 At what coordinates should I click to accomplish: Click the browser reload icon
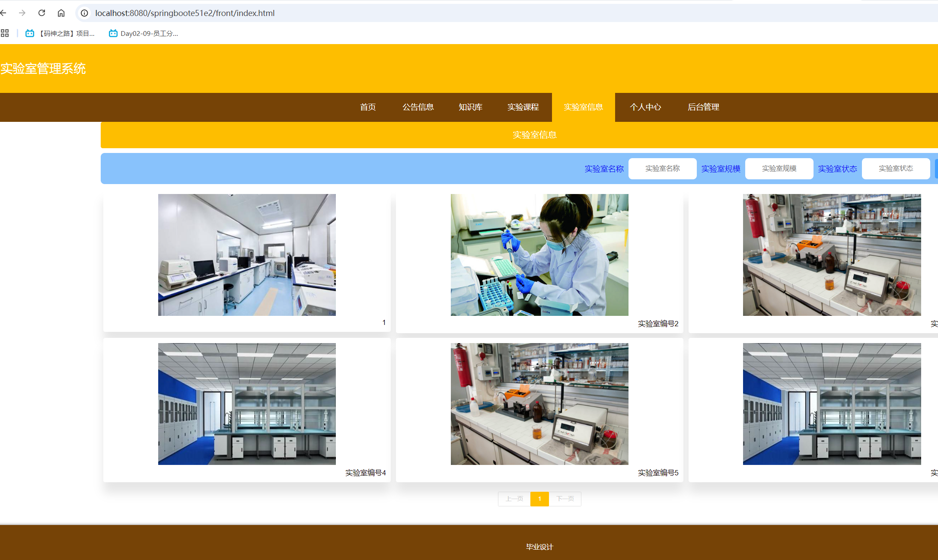(41, 13)
